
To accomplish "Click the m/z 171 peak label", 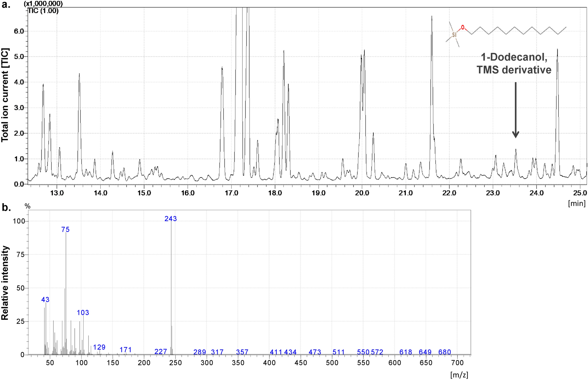I will (126, 350).
